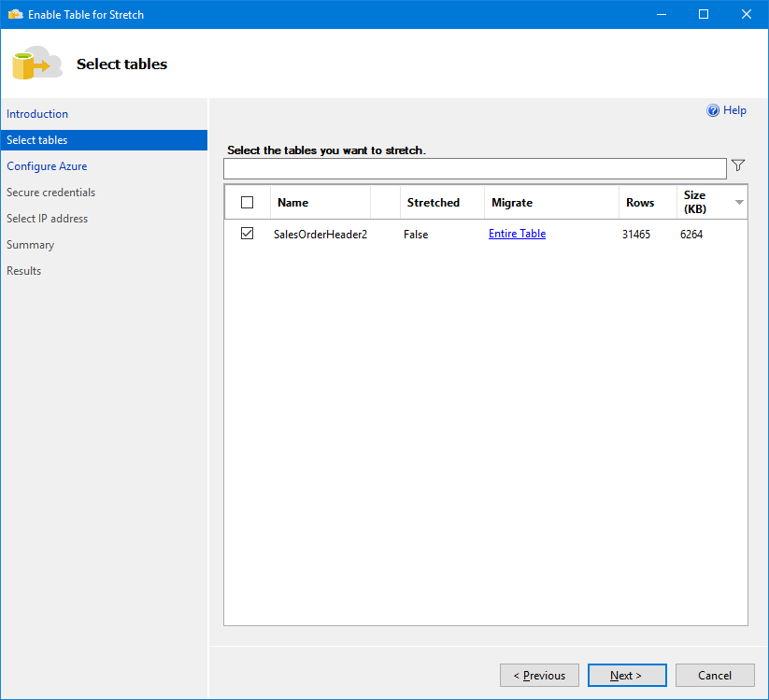This screenshot has height=700, width=769.
Task: Select the SalesOrderHeader2 name cell
Action: point(320,234)
